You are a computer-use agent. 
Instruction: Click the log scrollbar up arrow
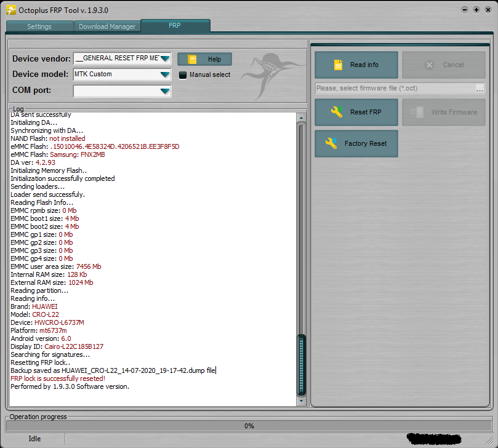[x=301, y=118]
